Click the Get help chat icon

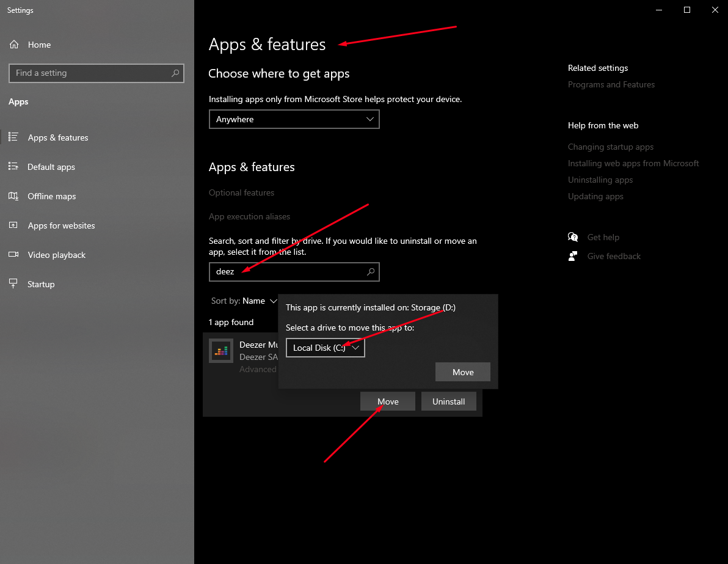(573, 237)
